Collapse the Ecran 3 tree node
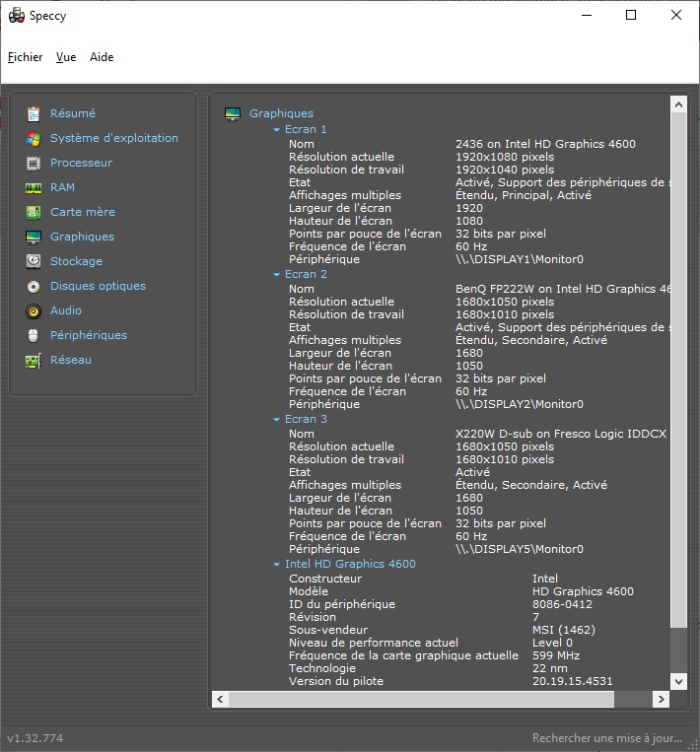The height and width of the screenshot is (752, 700). coord(277,420)
